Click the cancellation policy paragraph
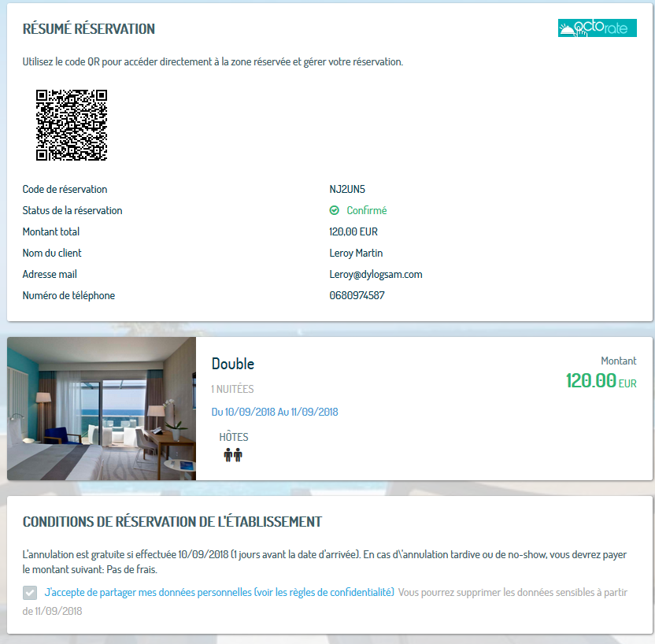 point(324,561)
